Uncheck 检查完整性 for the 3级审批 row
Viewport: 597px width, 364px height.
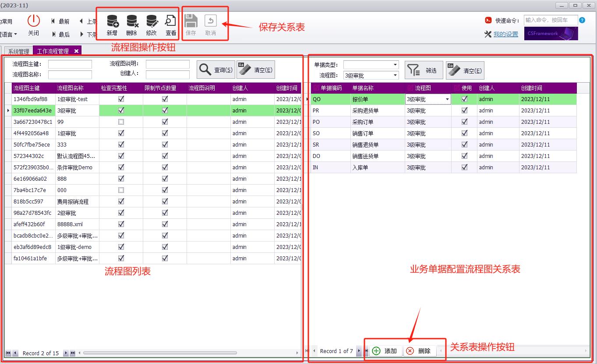pos(121,110)
